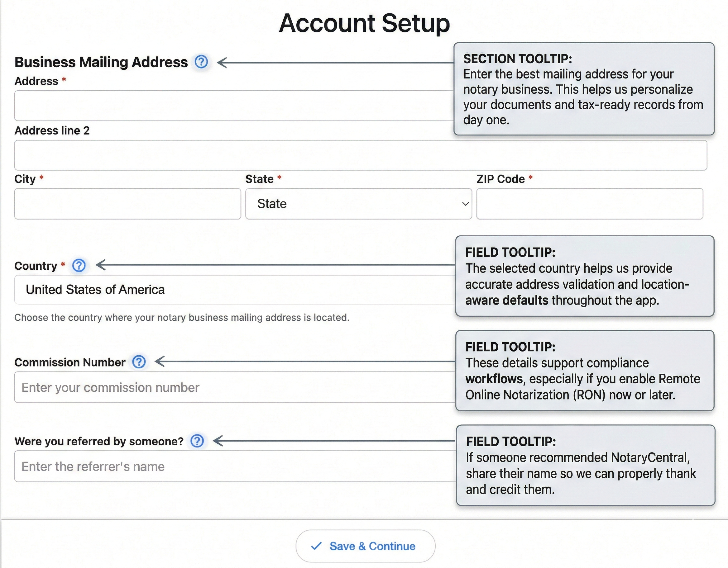The image size is (728, 568).
Task: Click the commission number entry field
Action: click(x=233, y=387)
